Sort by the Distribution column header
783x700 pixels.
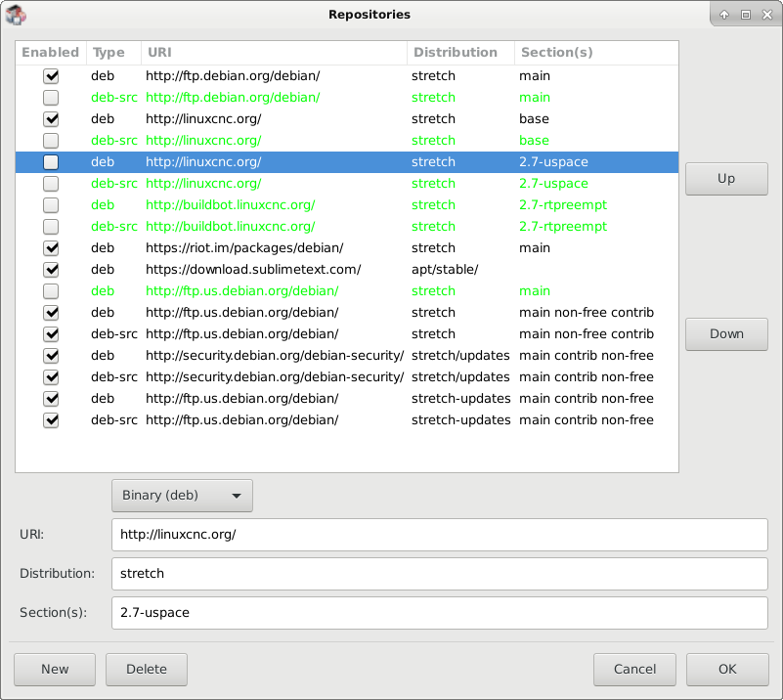click(460, 53)
